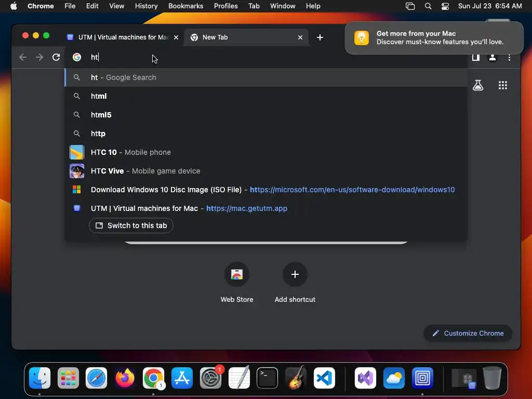Click the Stage Manager menu bar icon
Screen dimensions: 532x399
pos(410,6)
